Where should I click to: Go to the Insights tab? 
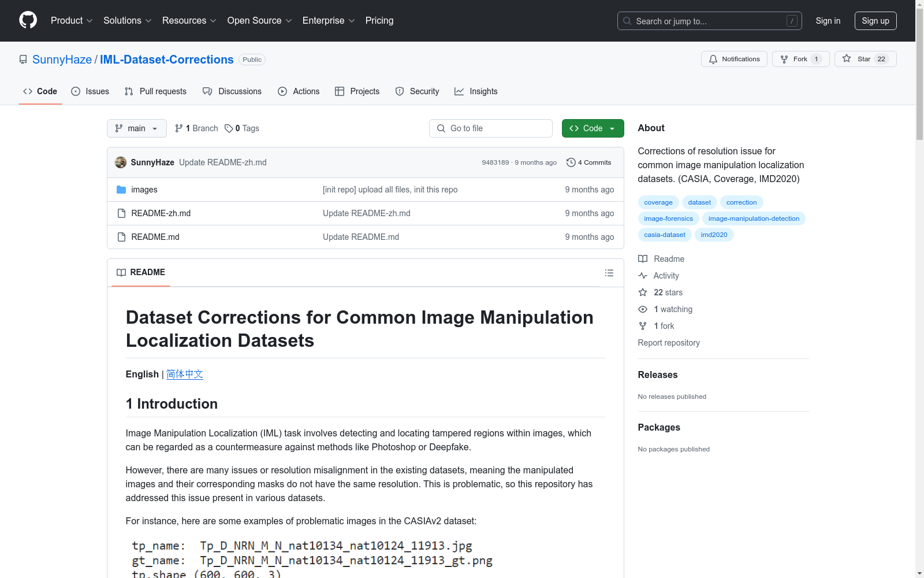pyautogui.click(x=476, y=91)
